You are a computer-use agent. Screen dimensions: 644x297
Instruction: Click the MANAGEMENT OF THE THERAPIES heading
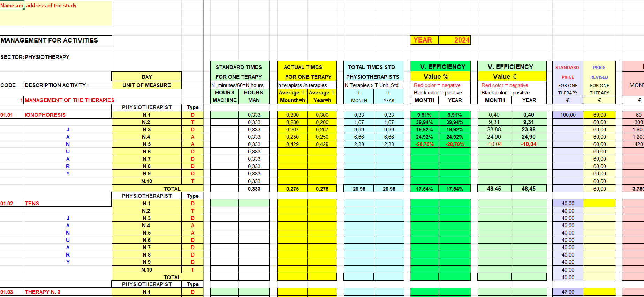click(x=69, y=100)
